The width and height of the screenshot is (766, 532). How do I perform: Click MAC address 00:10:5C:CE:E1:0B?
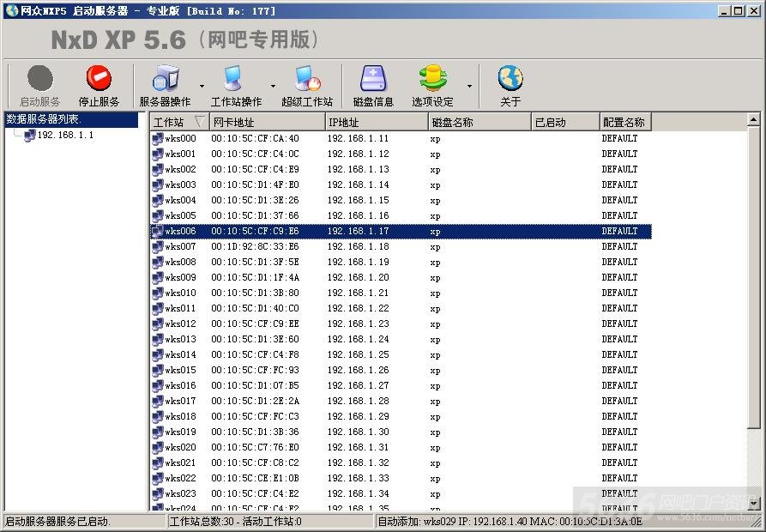point(255,478)
